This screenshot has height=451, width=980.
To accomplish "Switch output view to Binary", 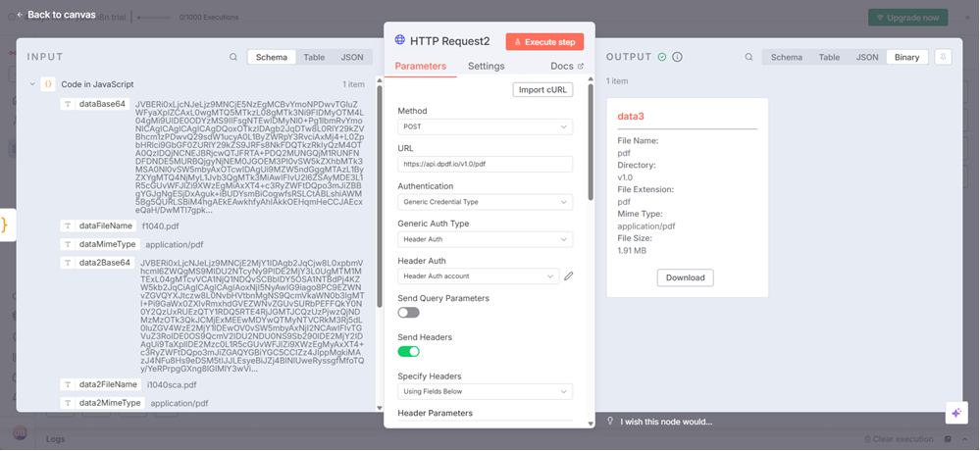I will point(906,57).
